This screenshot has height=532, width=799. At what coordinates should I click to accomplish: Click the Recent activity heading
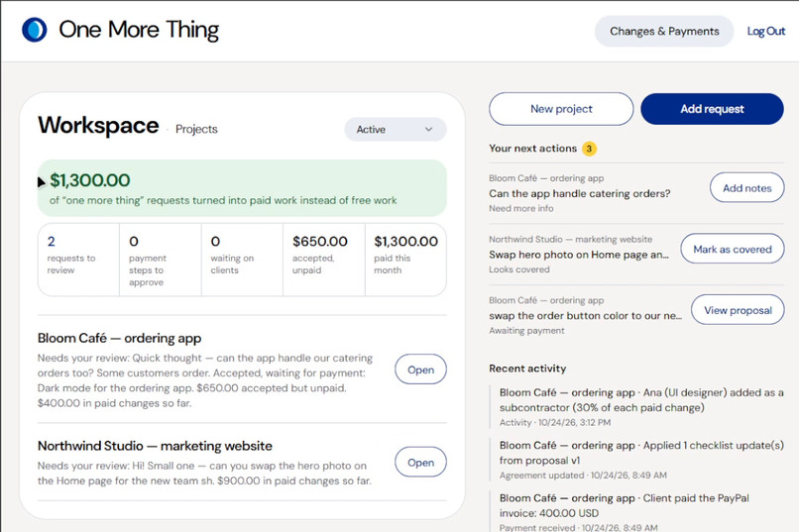coord(527,369)
